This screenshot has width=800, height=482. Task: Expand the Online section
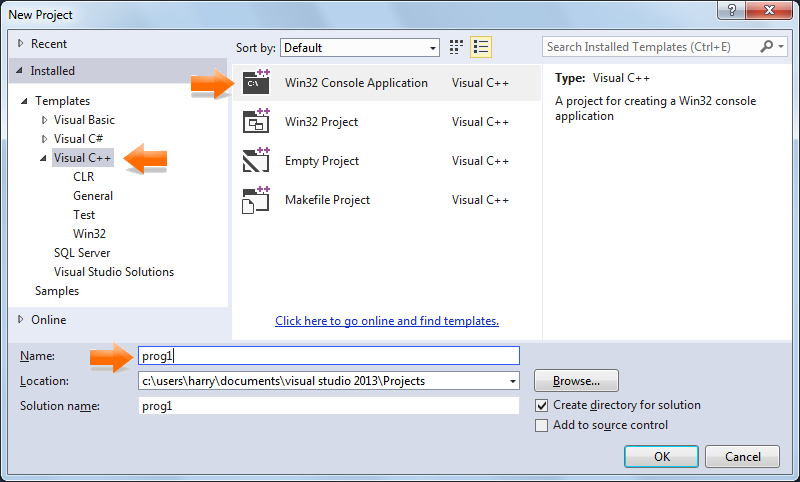tap(22, 320)
